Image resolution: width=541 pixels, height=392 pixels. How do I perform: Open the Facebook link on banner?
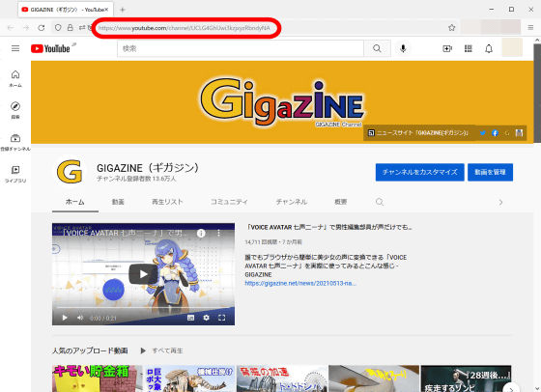(x=495, y=133)
